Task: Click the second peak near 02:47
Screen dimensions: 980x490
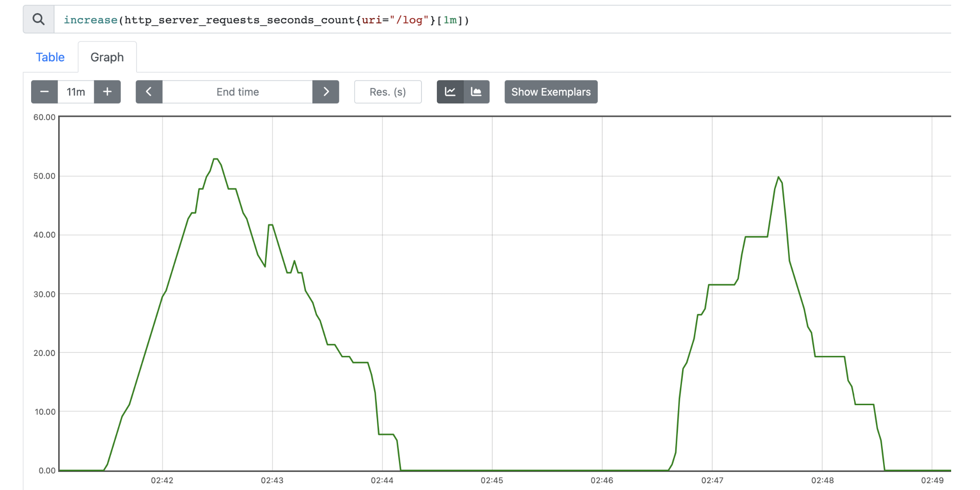Action: pos(779,177)
